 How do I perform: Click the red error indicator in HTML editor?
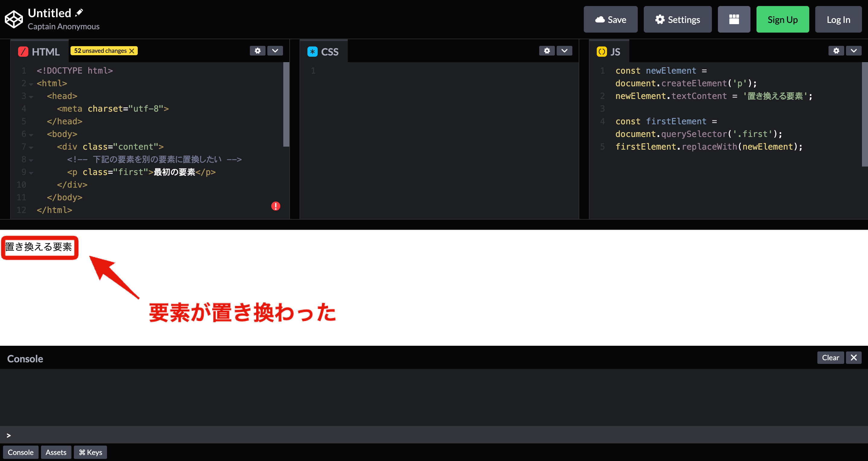tap(276, 206)
